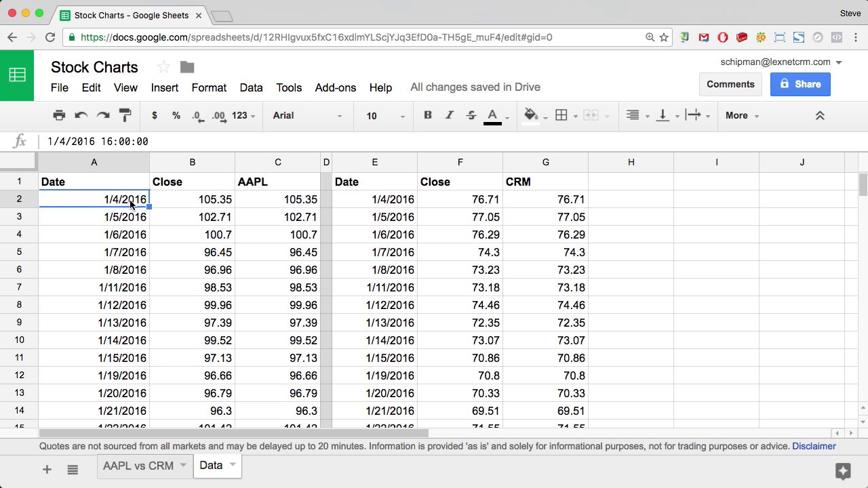Open the File menu

click(60, 87)
